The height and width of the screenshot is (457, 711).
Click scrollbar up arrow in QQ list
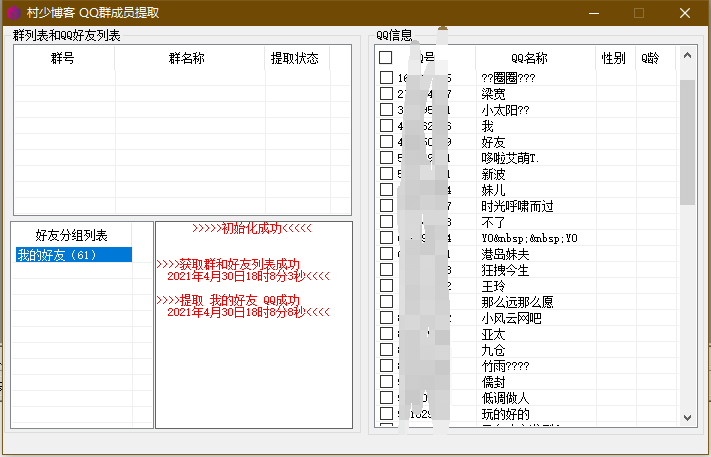687,56
